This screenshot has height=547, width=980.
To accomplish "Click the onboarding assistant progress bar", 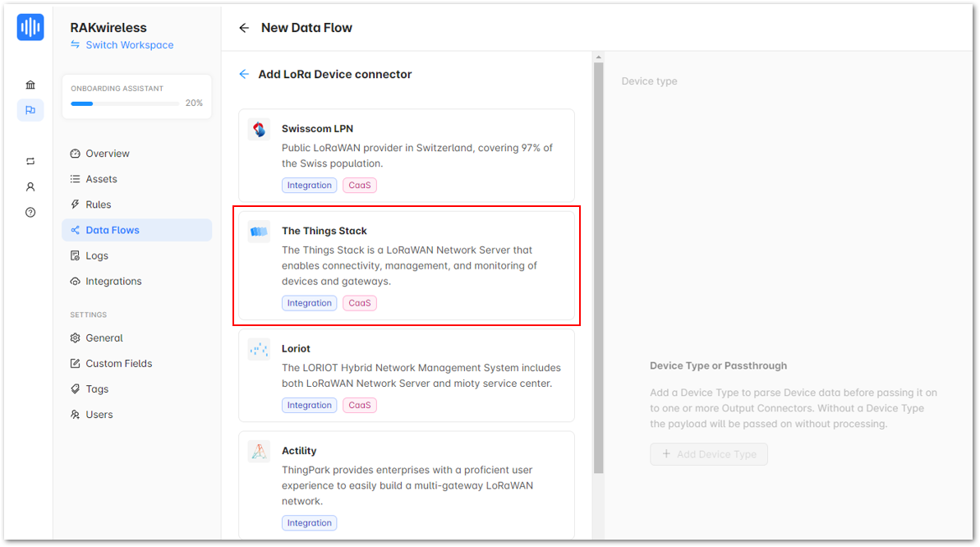I will click(x=125, y=103).
